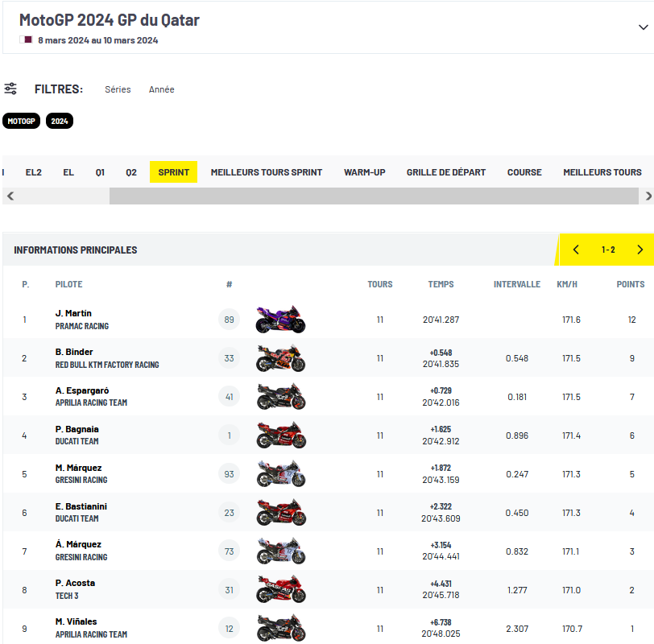Remove the 2024 filter tag
Image resolution: width=654 pixels, height=644 pixels.
tap(60, 121)
